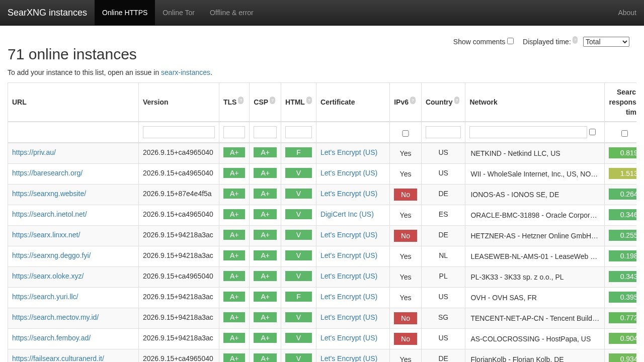Screen dimensions: 644x362
Task: Focus the Version filter input field
Action: [x=179, y=132]
